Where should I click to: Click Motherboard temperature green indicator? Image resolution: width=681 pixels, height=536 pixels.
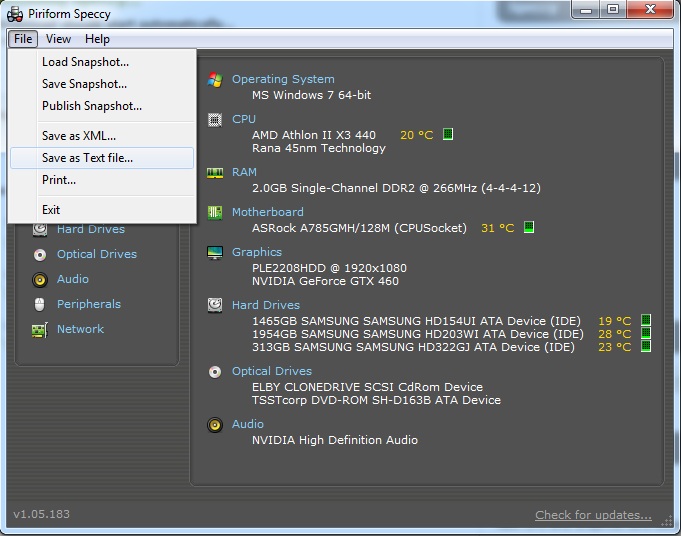point(529,227)
